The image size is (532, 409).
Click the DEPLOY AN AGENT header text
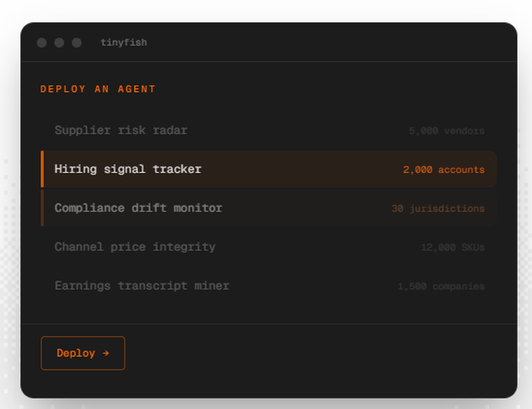click(x=97, y=89)
